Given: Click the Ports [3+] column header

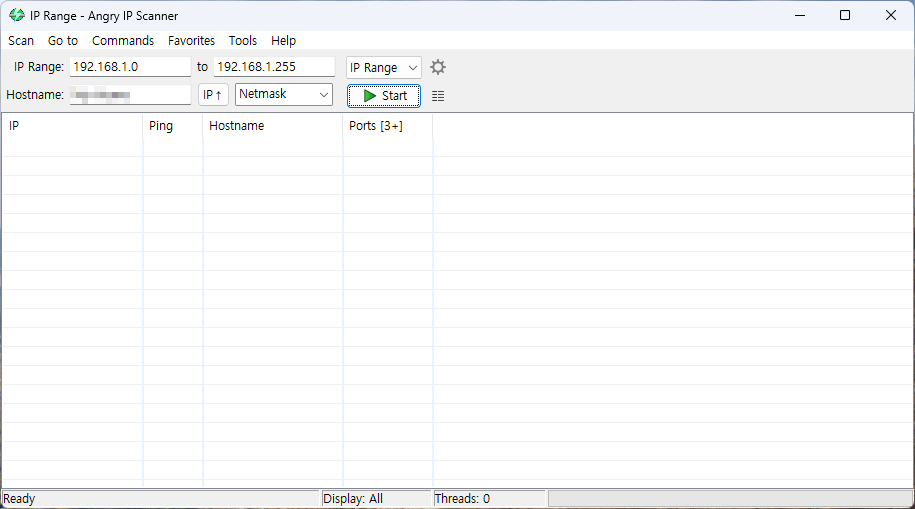Looking at the screenshot, I should pyautogui.click(x=387, y=126).
